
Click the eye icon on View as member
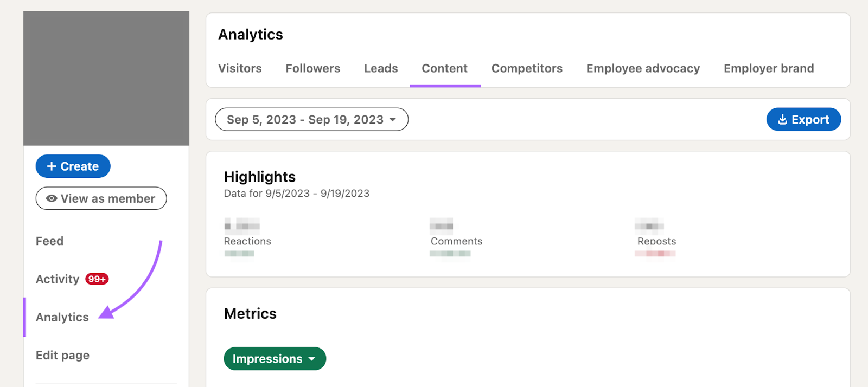[52, 198]
